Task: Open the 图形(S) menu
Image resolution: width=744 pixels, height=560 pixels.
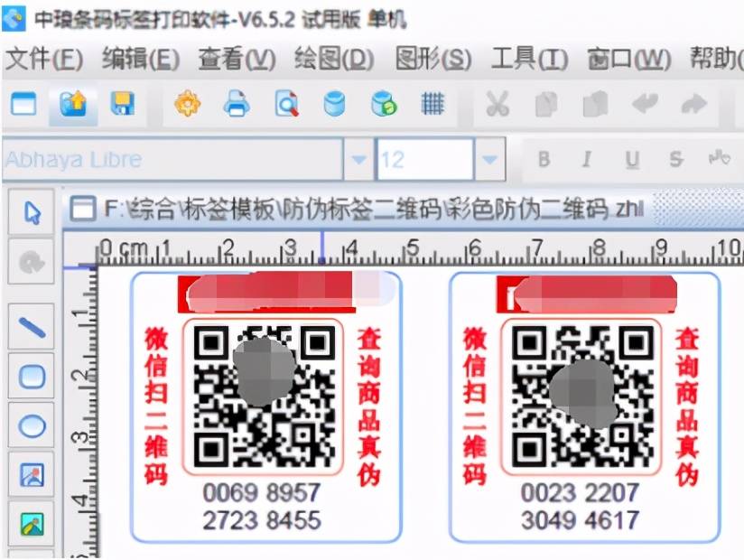Action: pyautogui.click(x=433, y=59)
